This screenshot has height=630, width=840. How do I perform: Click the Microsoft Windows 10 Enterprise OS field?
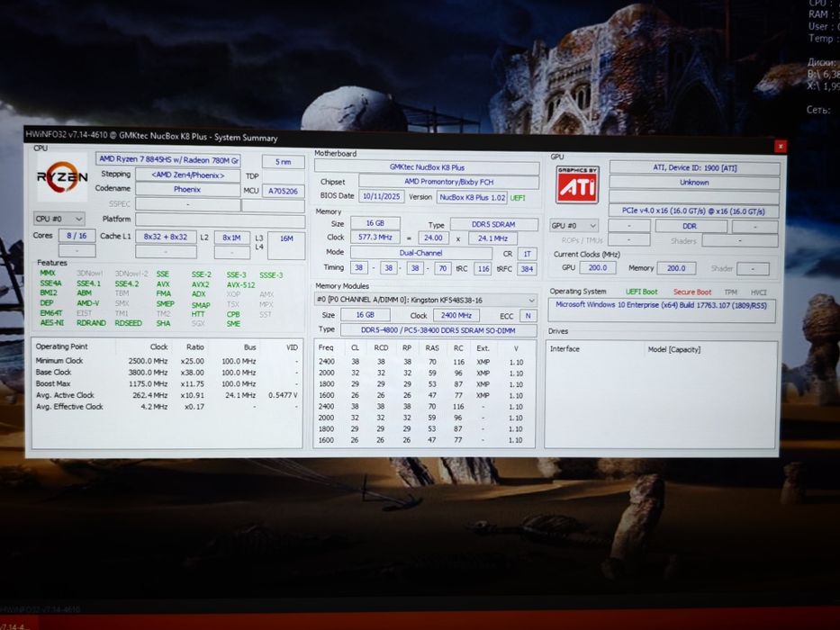(x=662, y=310)
